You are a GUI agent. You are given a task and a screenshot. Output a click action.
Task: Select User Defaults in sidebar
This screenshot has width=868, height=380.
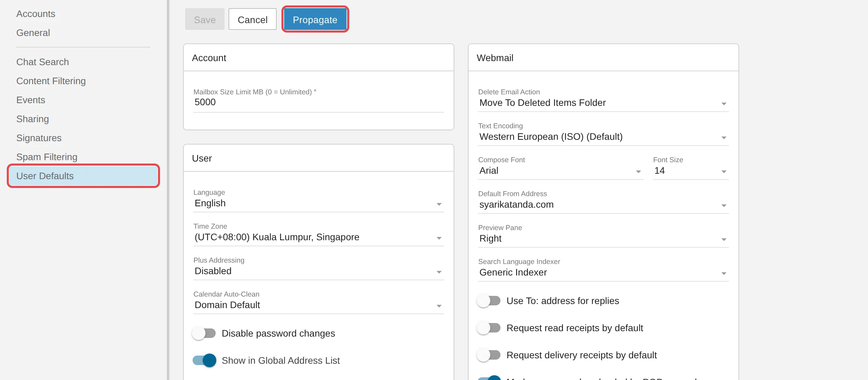[83, 176]
